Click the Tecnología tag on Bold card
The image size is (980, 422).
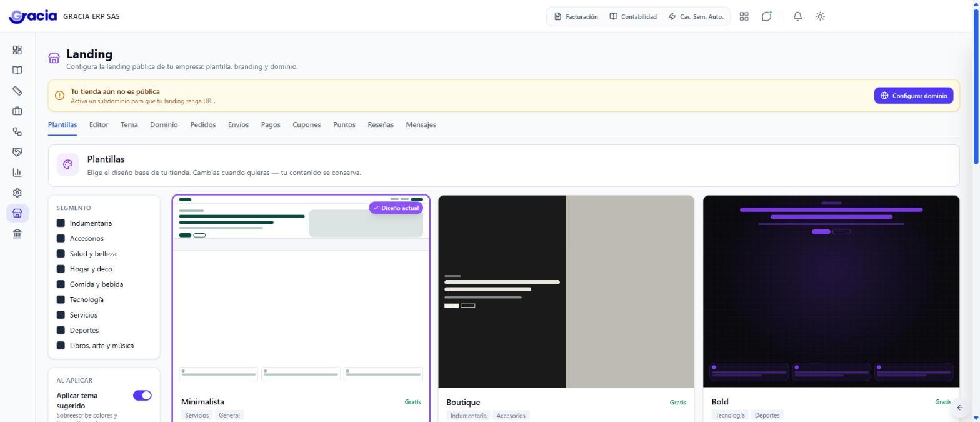[729, 415]
